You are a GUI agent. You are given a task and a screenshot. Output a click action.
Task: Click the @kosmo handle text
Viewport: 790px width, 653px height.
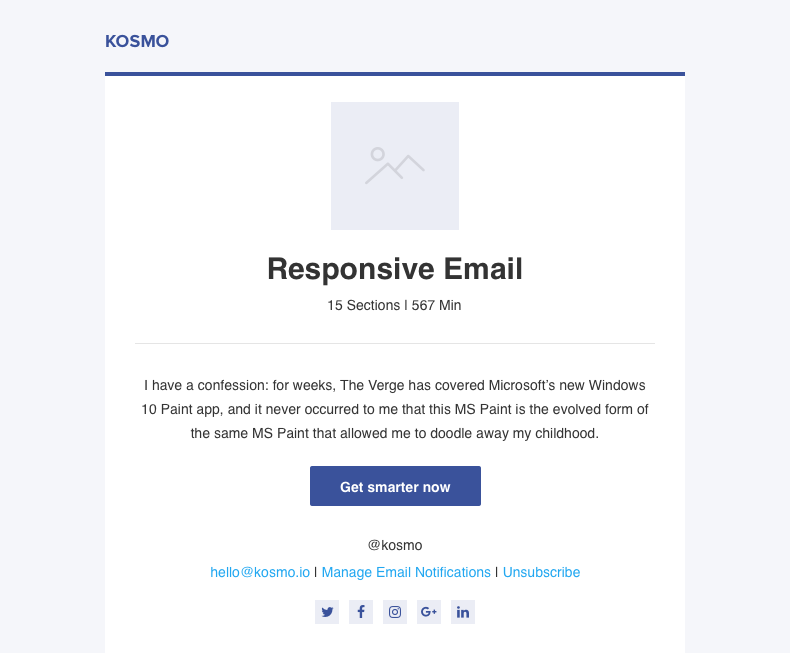tap(395, 545)
